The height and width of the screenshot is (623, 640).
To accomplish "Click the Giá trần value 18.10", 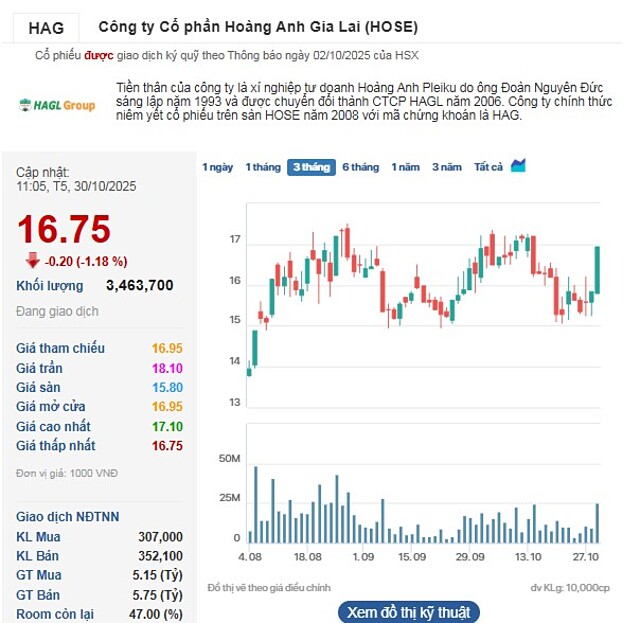I will (167, 368).
